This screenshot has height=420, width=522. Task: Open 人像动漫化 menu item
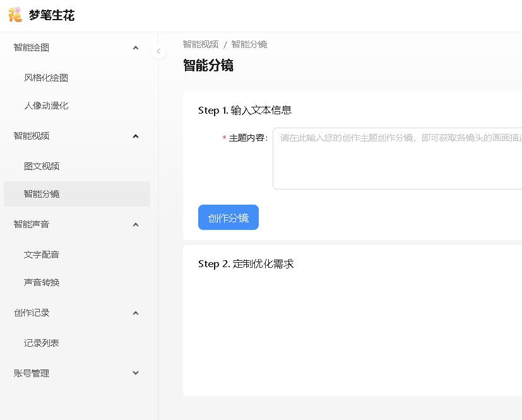pos(46,105)
